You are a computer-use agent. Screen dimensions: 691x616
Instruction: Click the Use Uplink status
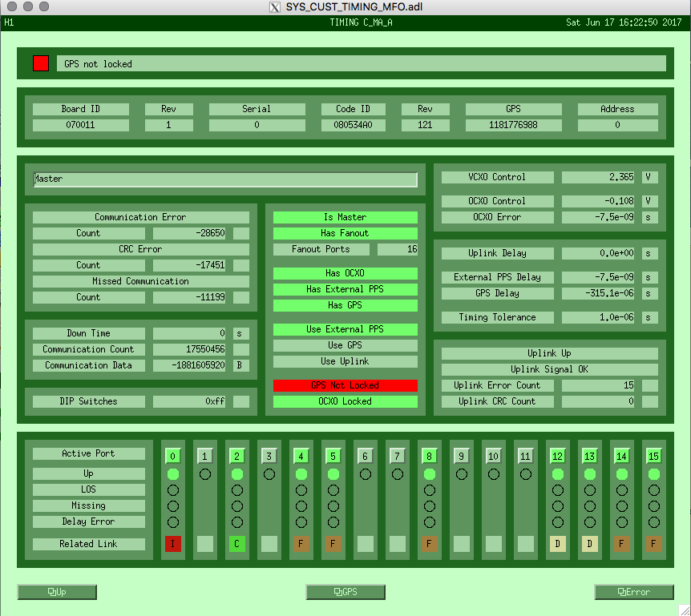[345, 361]
